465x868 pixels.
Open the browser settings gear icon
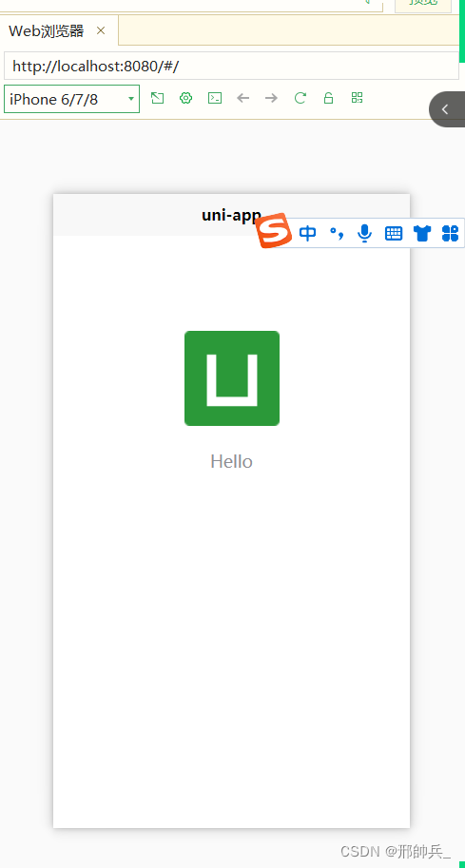(x=186, y=99)
